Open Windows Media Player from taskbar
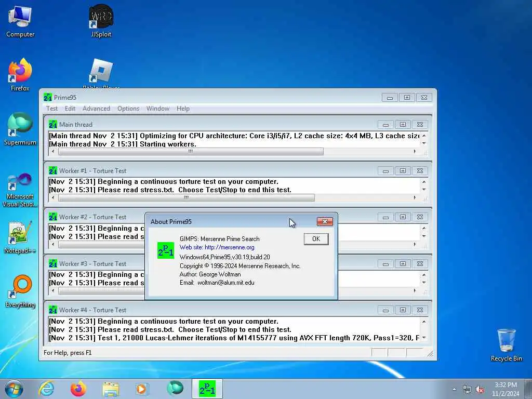This screenshot has height=399, width=532. tap(142, 389)
